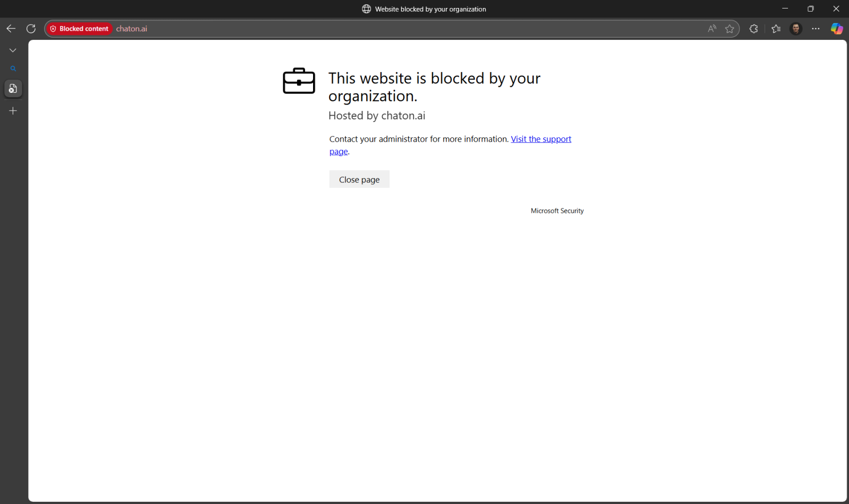Click the Microsoft Security text
The height and width of the screenshot is (504, 849).
pyautogui.click(x=557, y=211)
